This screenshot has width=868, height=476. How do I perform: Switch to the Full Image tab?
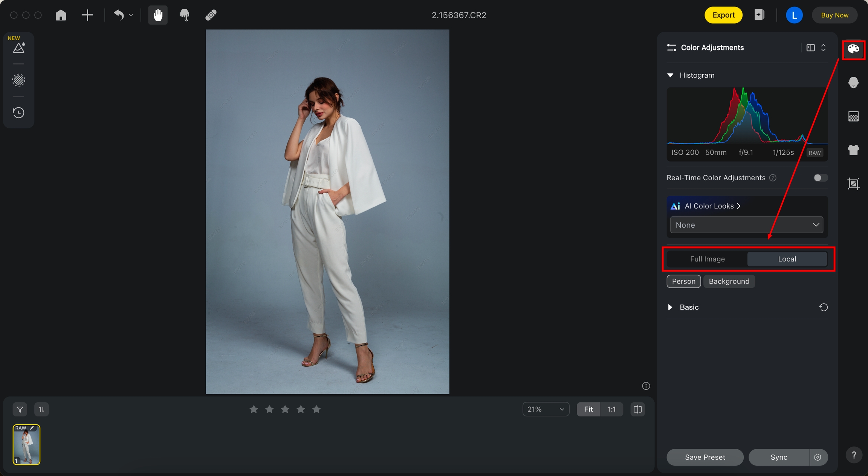coord(707,259)
